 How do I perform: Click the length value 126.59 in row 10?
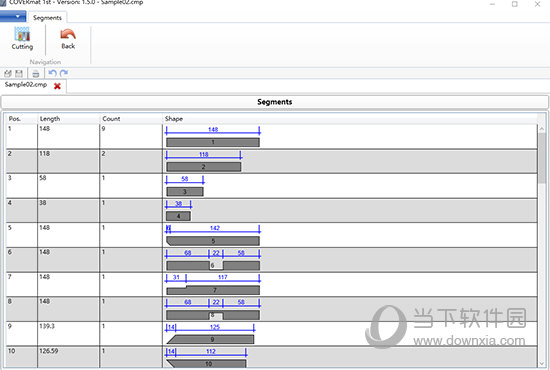[49, 351]
